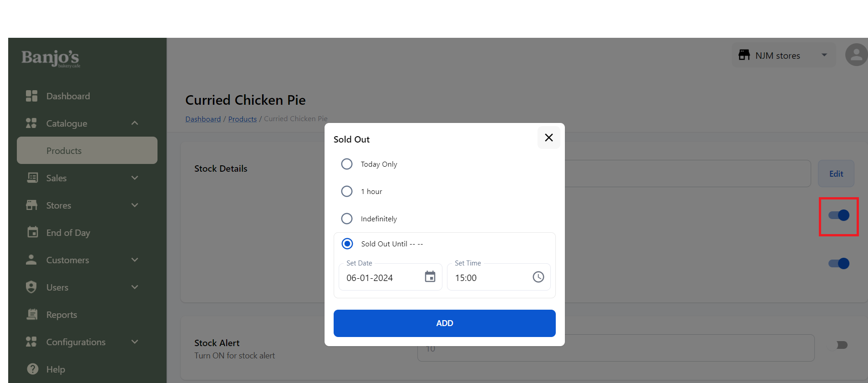Screen dimensions: 868x383
Task: Expand the Sales sidebar section
Action: [x=134, y=178]
